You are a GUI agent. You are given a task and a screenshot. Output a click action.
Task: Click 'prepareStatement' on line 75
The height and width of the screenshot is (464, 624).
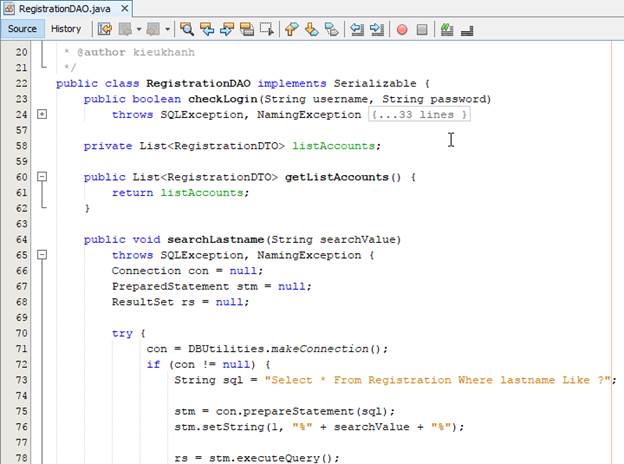coord(298,411)
